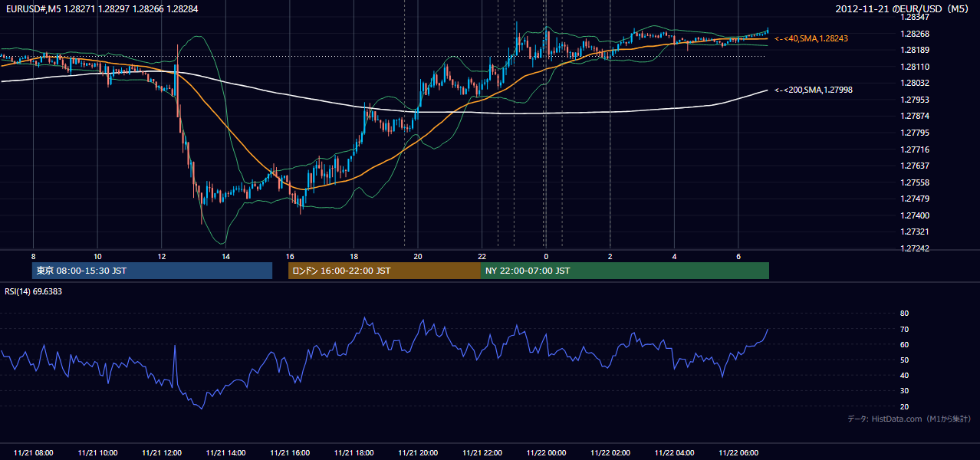The image size is (980, 460).
Task: Click price axis value 1.27400
Action: 915,215
